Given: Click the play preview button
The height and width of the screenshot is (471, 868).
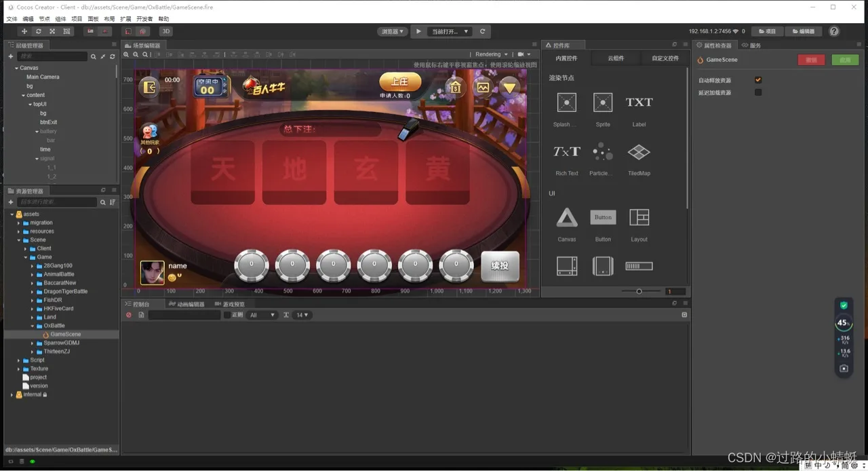Looking at the screenshot, I should [x=418, y=31].
